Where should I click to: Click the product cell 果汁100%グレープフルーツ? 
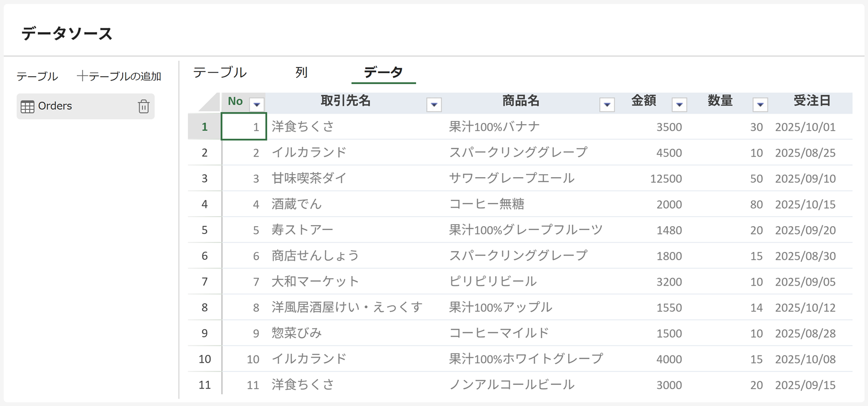pyautogui.click(x=526, y=230)
